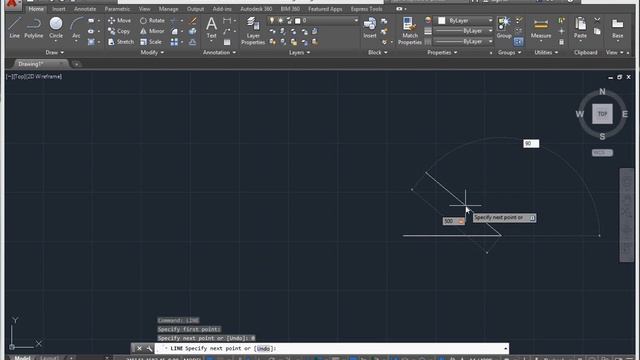The width and height of the screenshot is (640, 360).
Task: Open the lineweight ByLayer dropdown
Action: pos(490,31)
